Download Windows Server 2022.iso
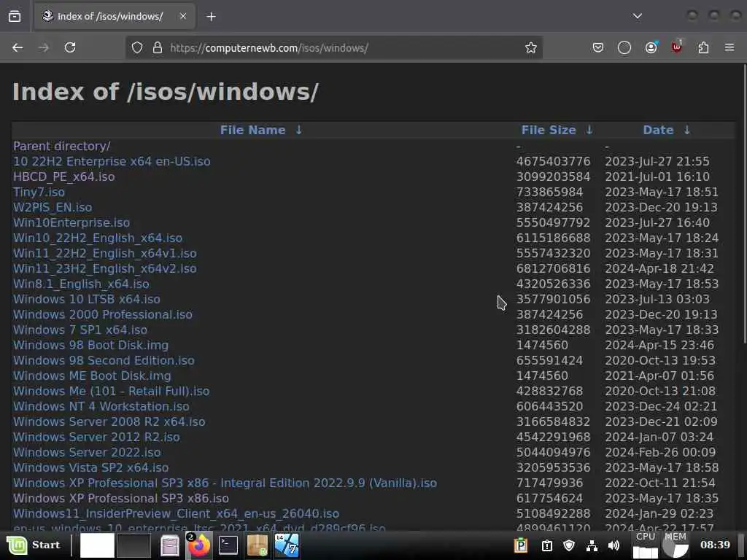The image size is (747, 560). click(87, 452)
